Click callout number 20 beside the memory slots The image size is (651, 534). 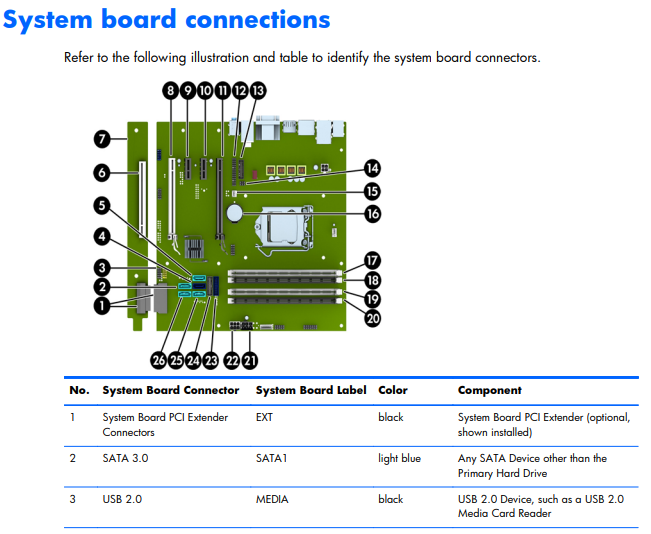coord(372,318)
